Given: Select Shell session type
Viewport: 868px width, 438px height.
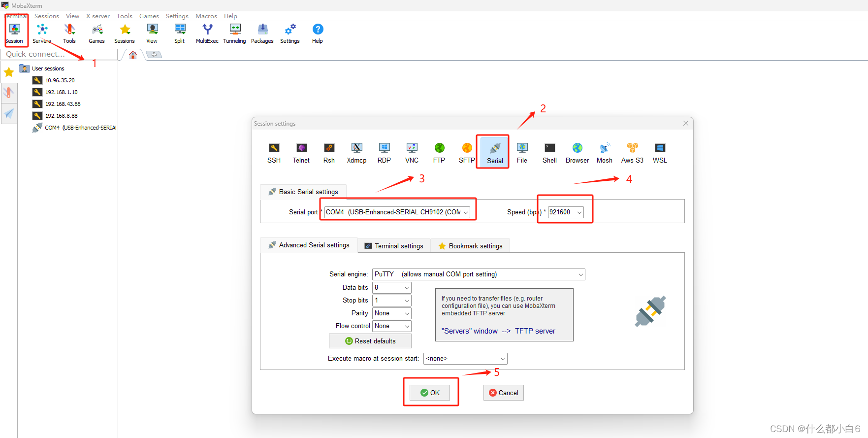Looking at the screenshot, I should click(x=550, y=153).
